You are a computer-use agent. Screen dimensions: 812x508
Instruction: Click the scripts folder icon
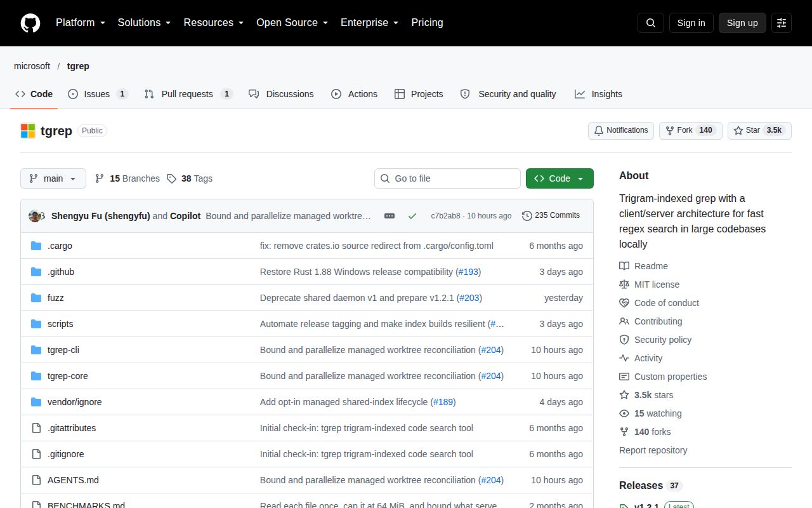pos(36,324)
